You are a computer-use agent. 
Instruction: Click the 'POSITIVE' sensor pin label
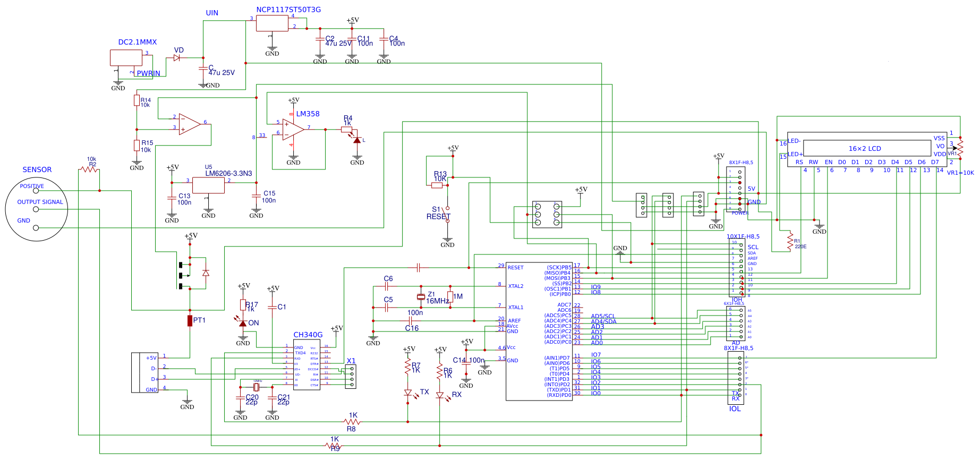pos(32,186)
